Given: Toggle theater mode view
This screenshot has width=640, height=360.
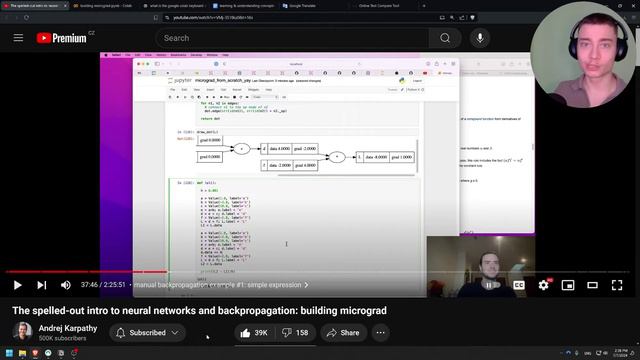Looking at the screenshot, I should click(x=593, y=285).
